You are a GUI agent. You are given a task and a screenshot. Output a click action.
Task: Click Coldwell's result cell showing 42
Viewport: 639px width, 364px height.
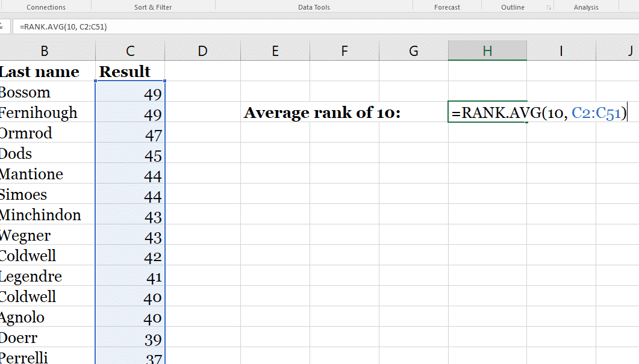(x=129, y=256)
